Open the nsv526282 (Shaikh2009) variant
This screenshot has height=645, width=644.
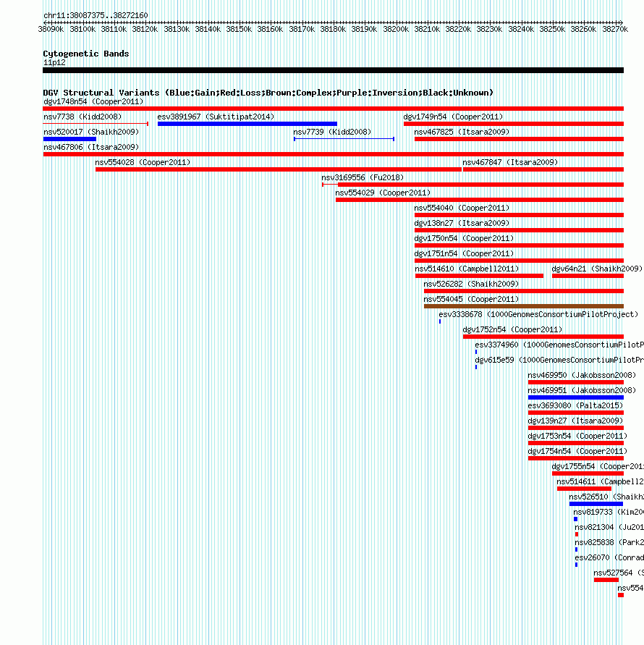tap(471, 284)
